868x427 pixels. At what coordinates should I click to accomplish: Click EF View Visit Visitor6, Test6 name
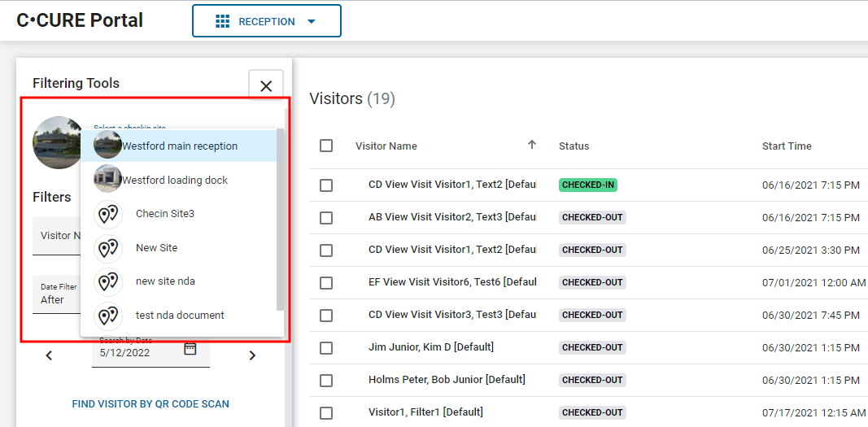[452, 282]
